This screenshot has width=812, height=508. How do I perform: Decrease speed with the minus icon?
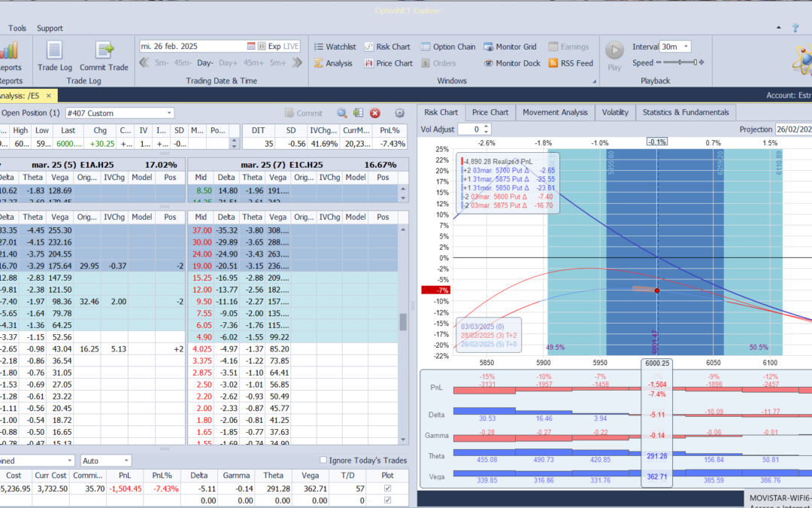(x=659, y=62)
